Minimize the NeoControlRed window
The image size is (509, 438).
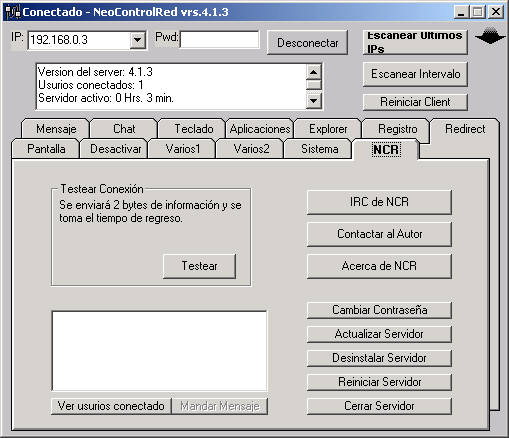coord(461,12)
